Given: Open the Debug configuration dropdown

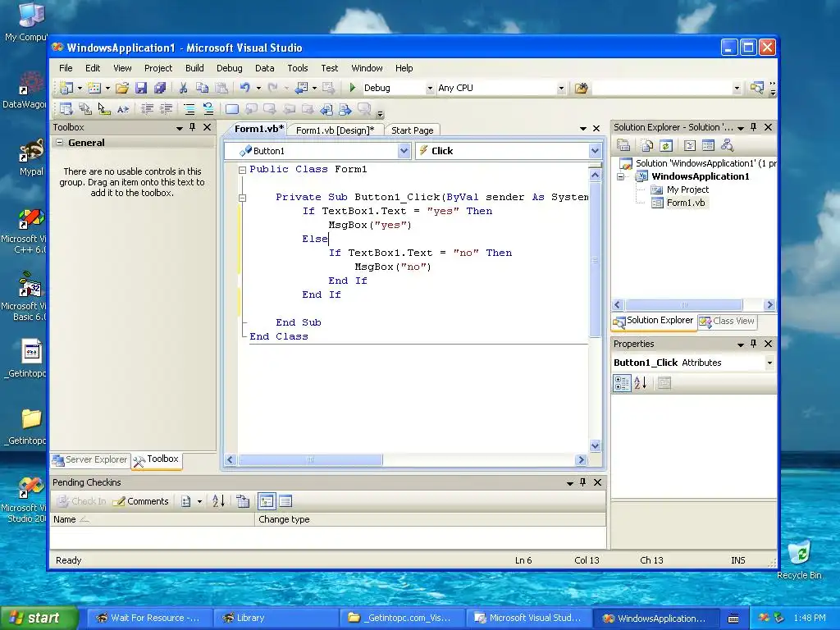Looking at the screenshot, I should [430, 88].
